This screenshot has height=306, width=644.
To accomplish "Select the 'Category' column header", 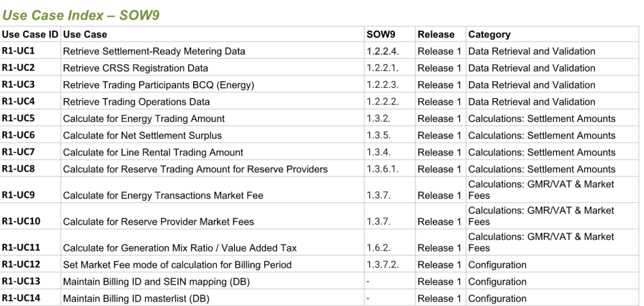I will pyautogui.click(x=489, y=35).
